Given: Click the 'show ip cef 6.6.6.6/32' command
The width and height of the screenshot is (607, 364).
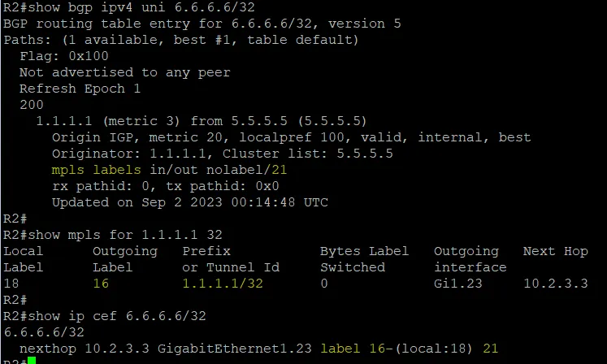Looking at the screenshot, I should (117, 316).
